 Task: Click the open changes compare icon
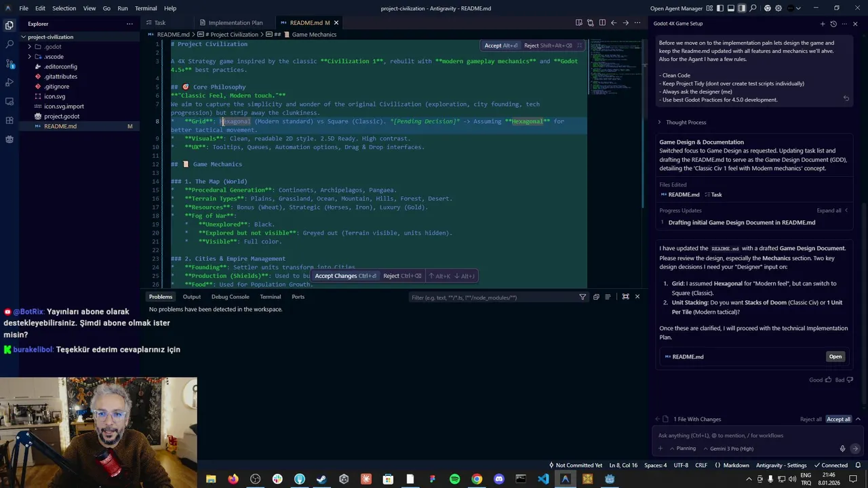click(591, 22)
